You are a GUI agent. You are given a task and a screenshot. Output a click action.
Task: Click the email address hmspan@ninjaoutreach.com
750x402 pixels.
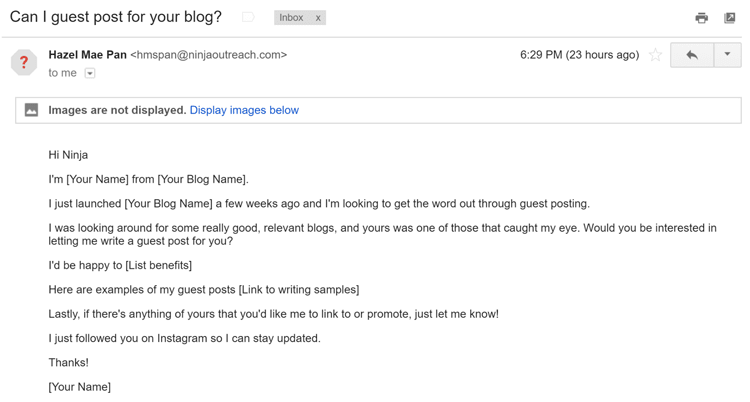pyautogui.click(x=209, y=55)
